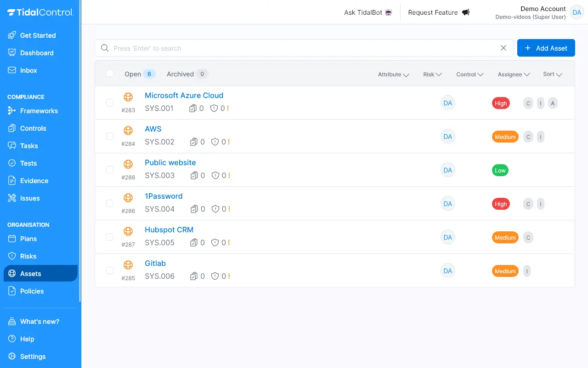Image resolution: width=588 pixels, height=368 pixels.
Task: Check the Microsoft Azure Cloud checkbox
Action: (x=110, y=103)
